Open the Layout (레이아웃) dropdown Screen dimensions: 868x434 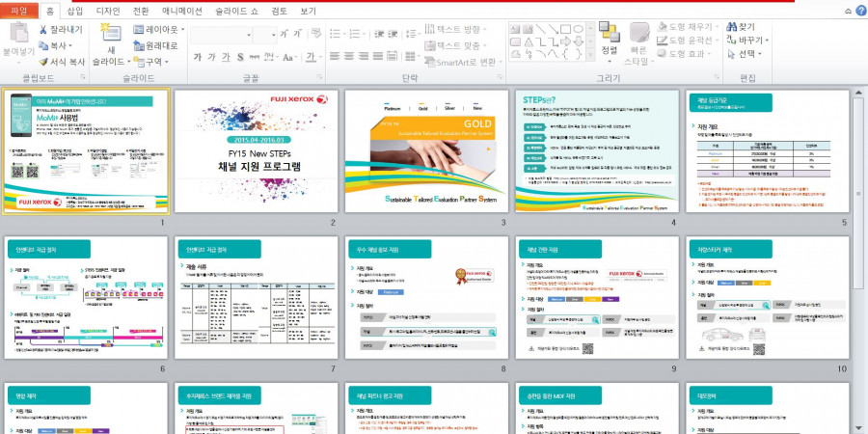pyautogui.click(x=159, y=30)
